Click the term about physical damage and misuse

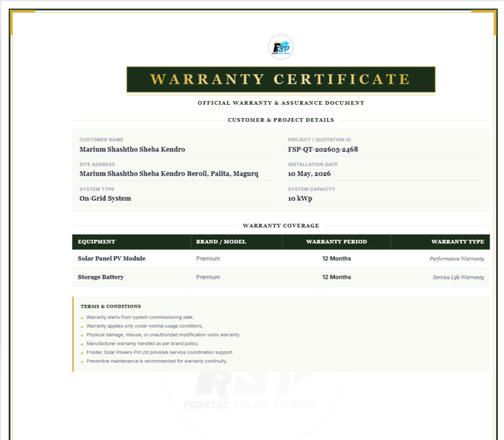click(x=163, y=335)
